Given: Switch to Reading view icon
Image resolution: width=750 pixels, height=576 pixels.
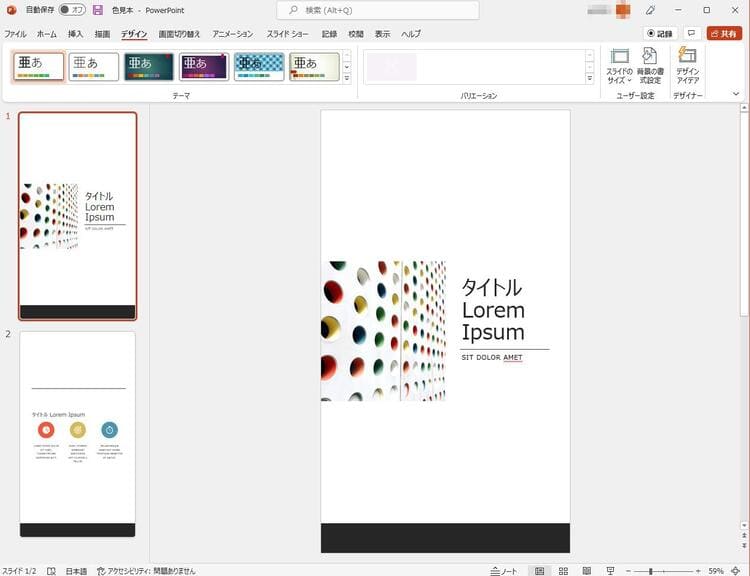Looking at the screenshot, I should point(587,571).
